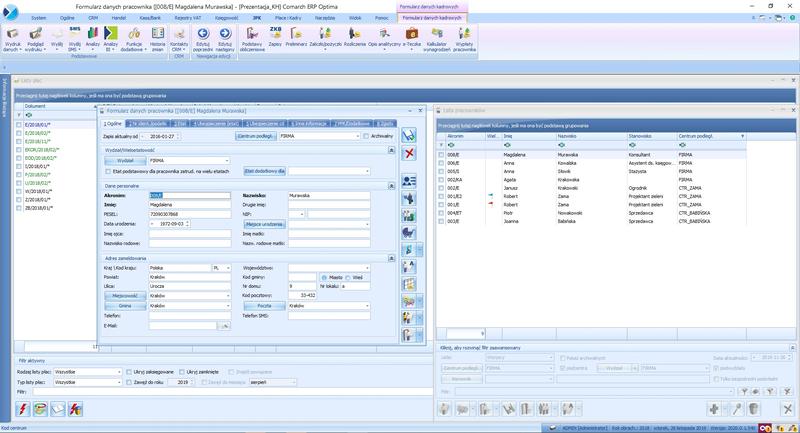
Task: Select the Wieś radio button
Action: 349,277
